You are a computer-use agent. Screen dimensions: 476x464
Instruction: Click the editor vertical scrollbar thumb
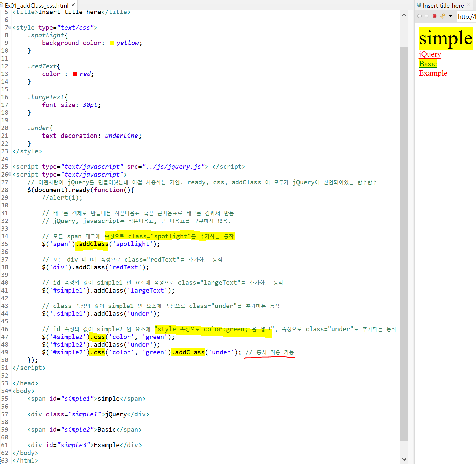(x=404, y=244)
